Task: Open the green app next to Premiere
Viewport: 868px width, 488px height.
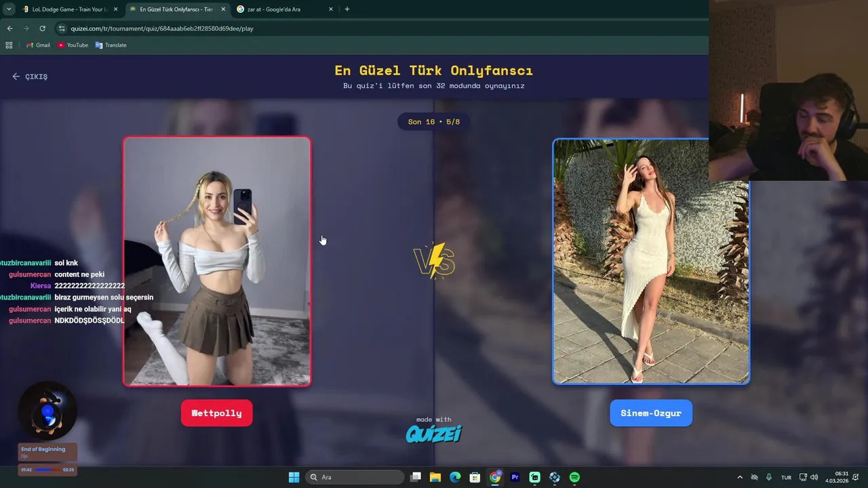Action: click(534, 477)
